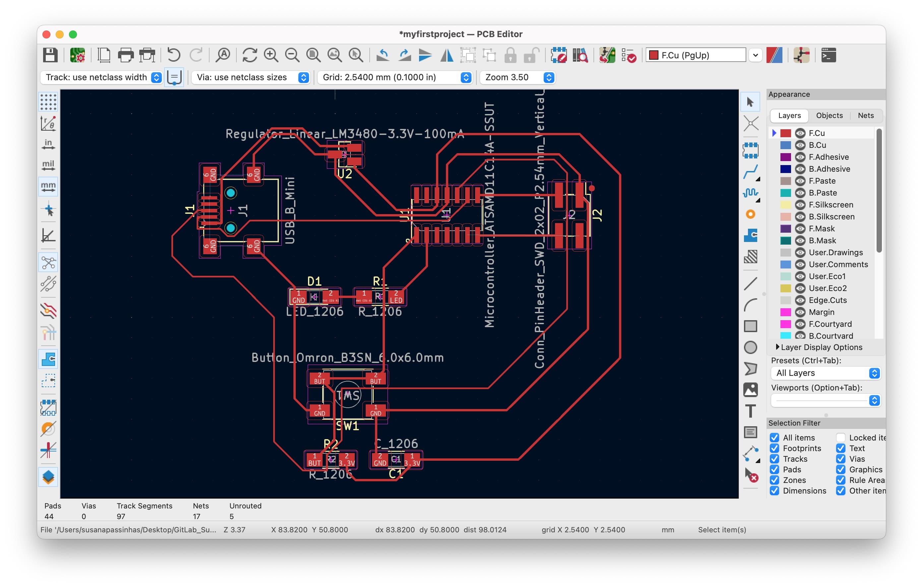
Task: Choose the Draw Circle tool
Action: tap(751, 347)
